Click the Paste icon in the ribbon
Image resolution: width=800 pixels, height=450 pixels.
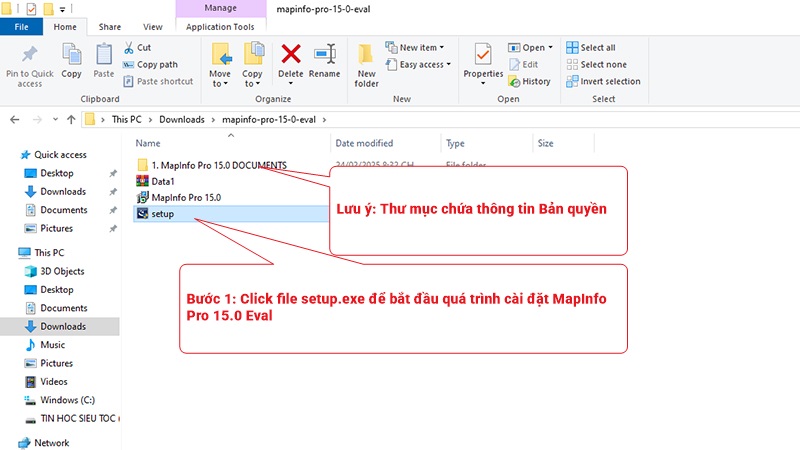click(103, 54)
